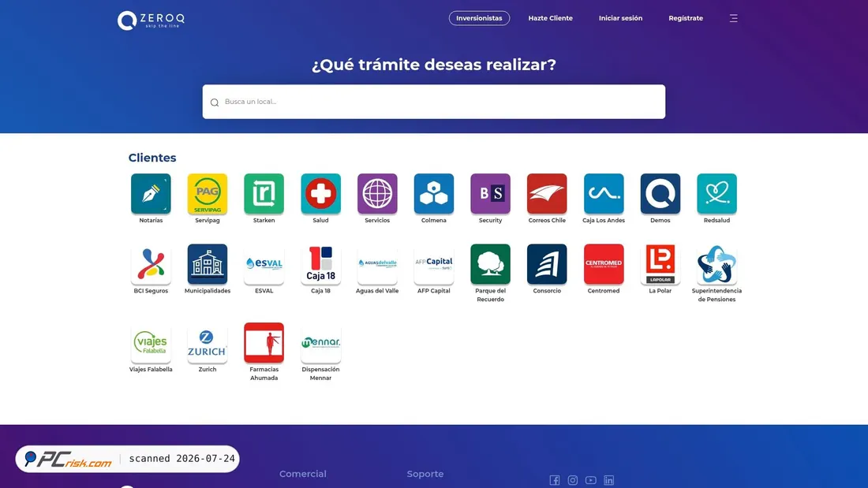
Task: Select the ESVAL client icon
Action: (x=264, y=264)
